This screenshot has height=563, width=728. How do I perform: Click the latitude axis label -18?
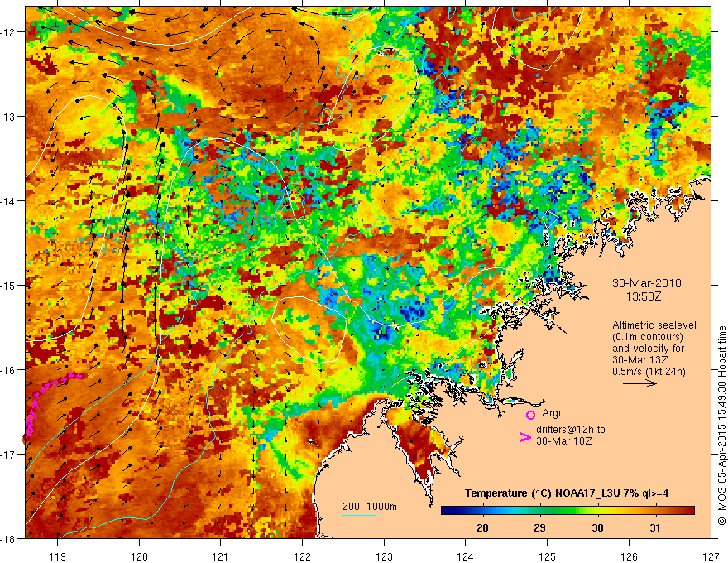pos(8,539)
